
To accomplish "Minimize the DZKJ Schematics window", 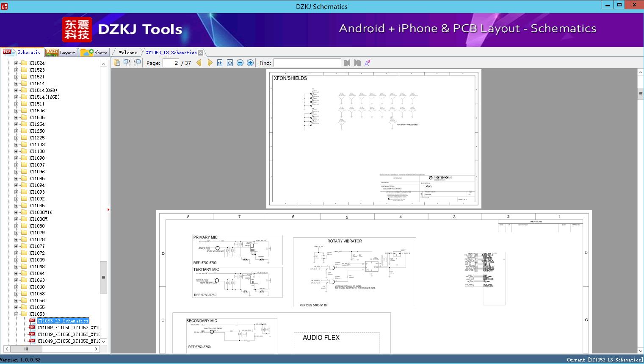I will pyautogui.click(x=608, y=5).
